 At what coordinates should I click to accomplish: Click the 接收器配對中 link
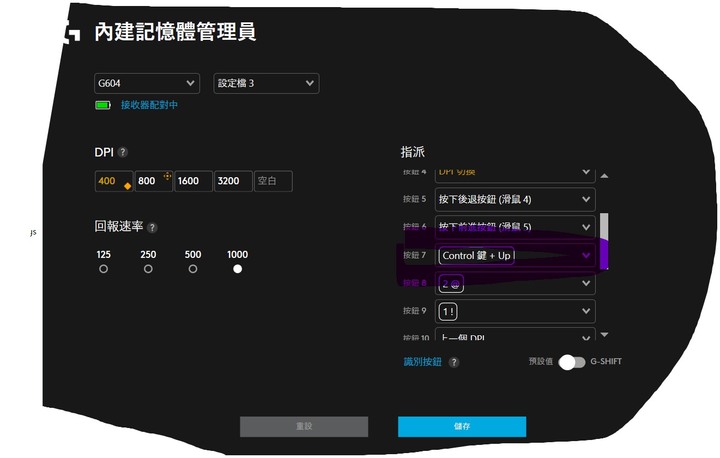[x=149, y=105]
